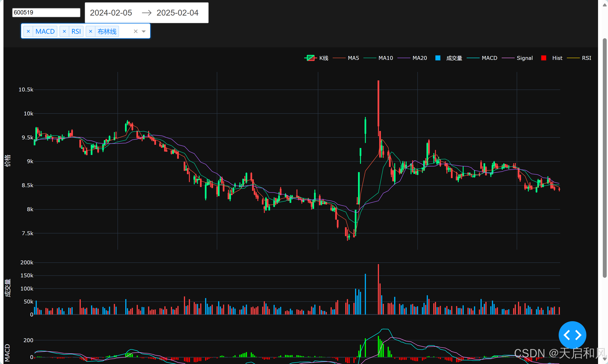The width and height of the screenshot is (608, 364).
Task: Remove the 布林线 indicator tag
Action: click(x=91, y=31)
